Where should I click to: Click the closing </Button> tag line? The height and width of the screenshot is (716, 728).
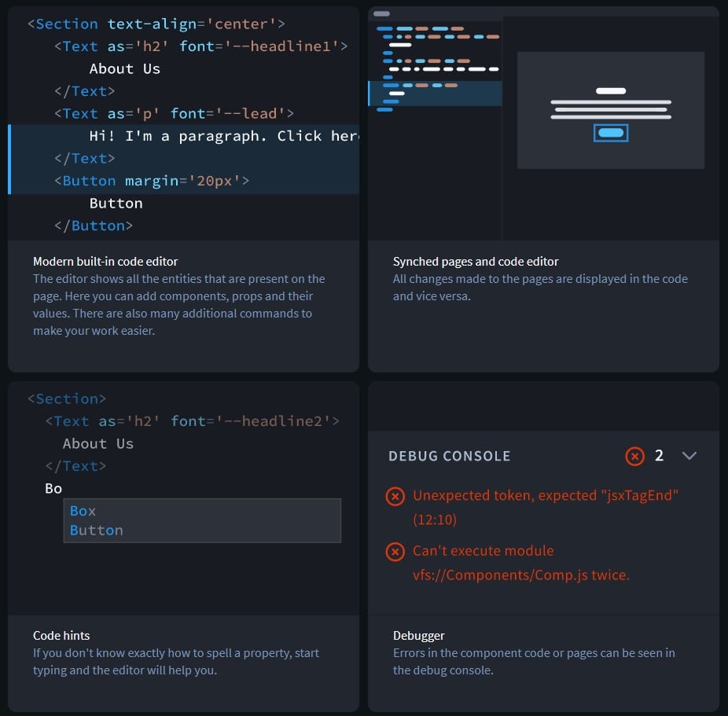[x=94, y=226]
